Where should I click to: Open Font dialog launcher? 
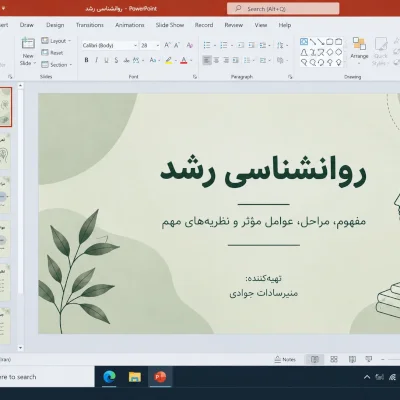coord(195,77)
